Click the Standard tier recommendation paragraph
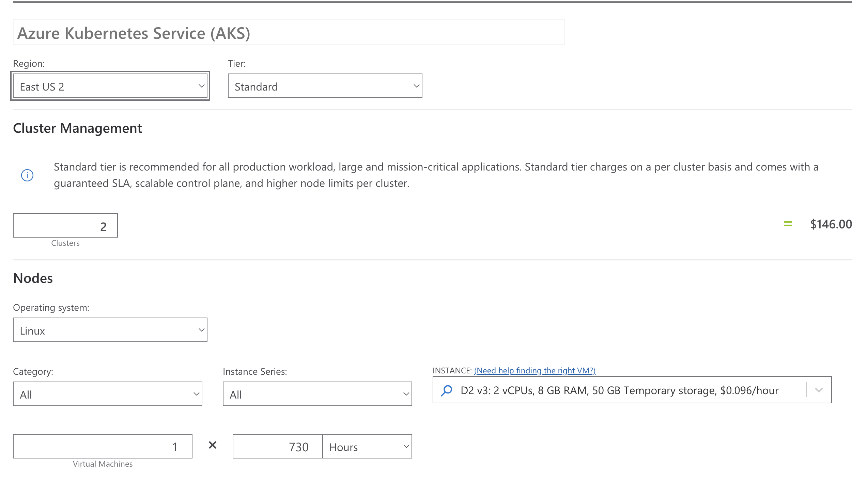 (x=436, y=175)
